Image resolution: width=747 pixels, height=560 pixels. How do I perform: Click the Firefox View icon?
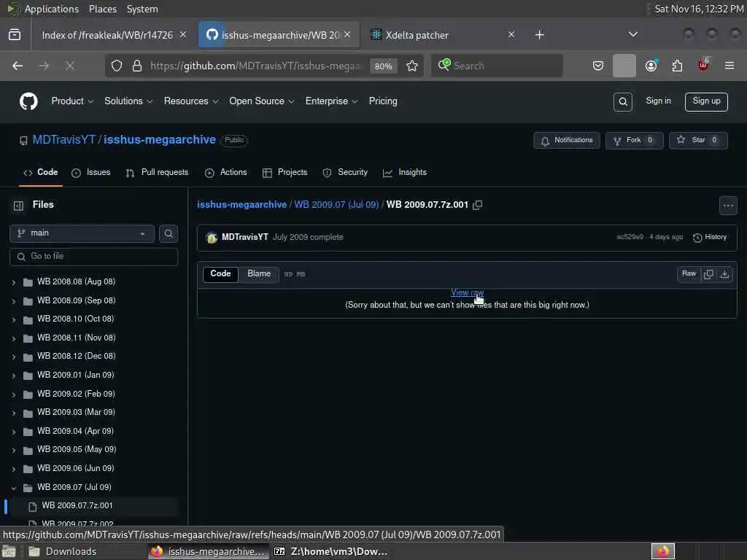pos(15,35)
